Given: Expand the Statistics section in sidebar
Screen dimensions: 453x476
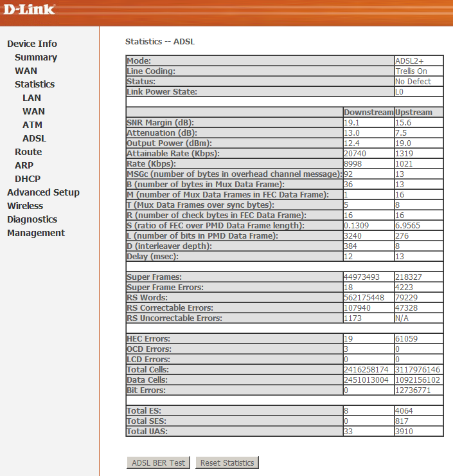Looking at the screenshot, I should 35,84.
